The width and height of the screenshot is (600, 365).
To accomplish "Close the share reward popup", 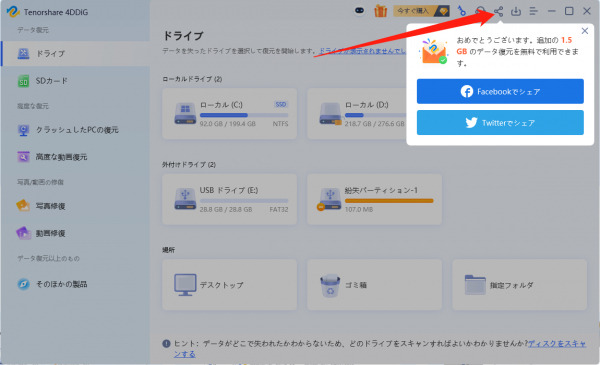I will coord(585,31).
